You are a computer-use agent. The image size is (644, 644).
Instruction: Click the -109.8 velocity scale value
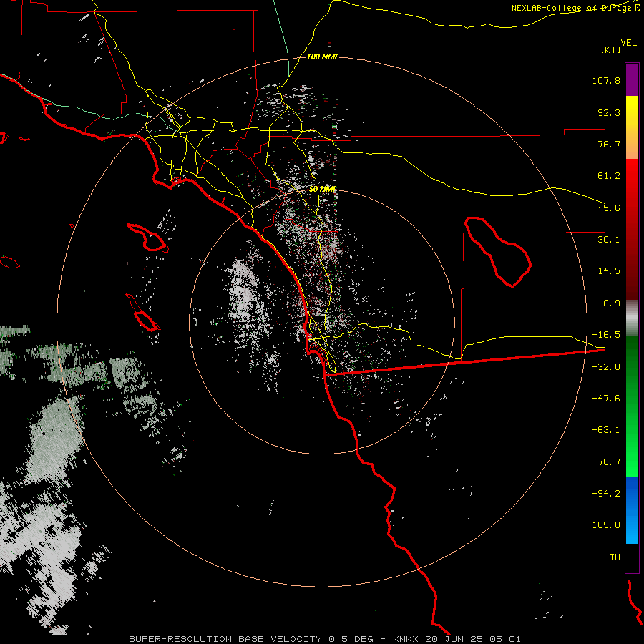click(x=603, y=525)
